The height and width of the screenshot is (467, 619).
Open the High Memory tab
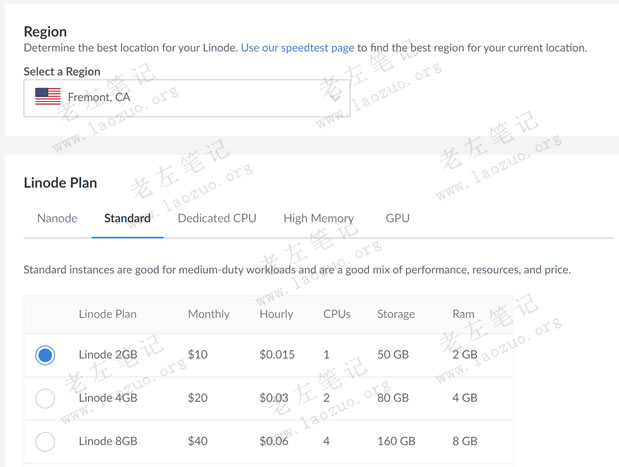point(319,218)
